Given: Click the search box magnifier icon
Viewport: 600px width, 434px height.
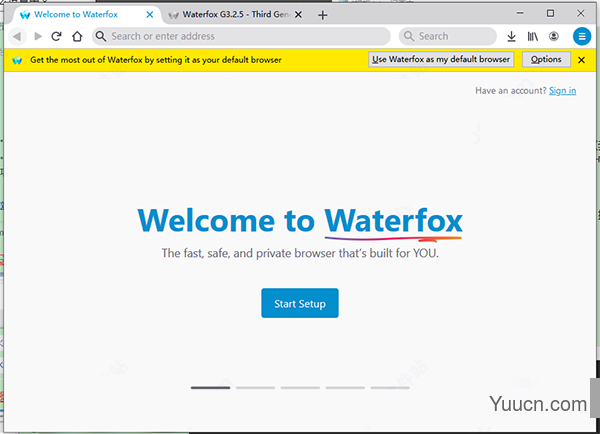Looking at the screenshot, I should tap(409, 36).
